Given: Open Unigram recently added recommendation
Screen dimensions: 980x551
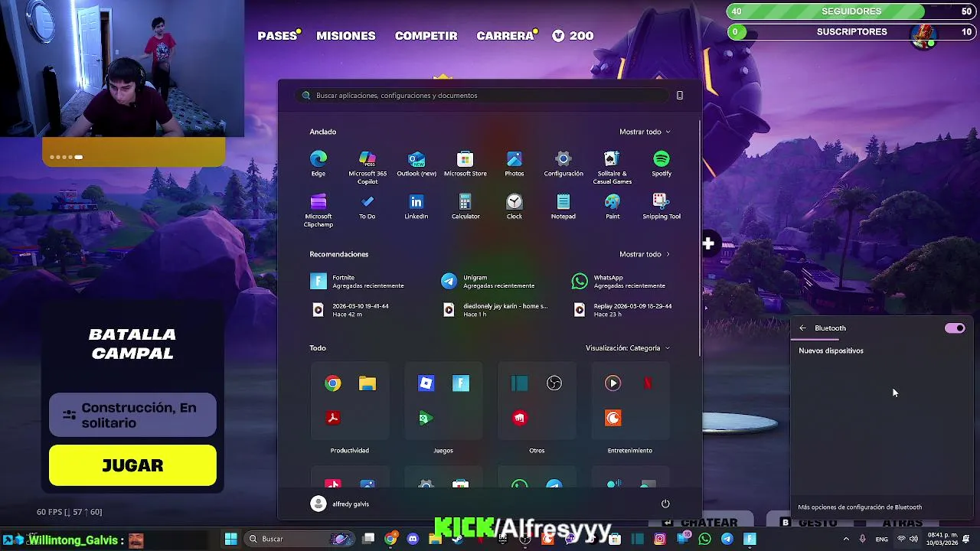Looking at the screenshot, I should coord(488,282).
